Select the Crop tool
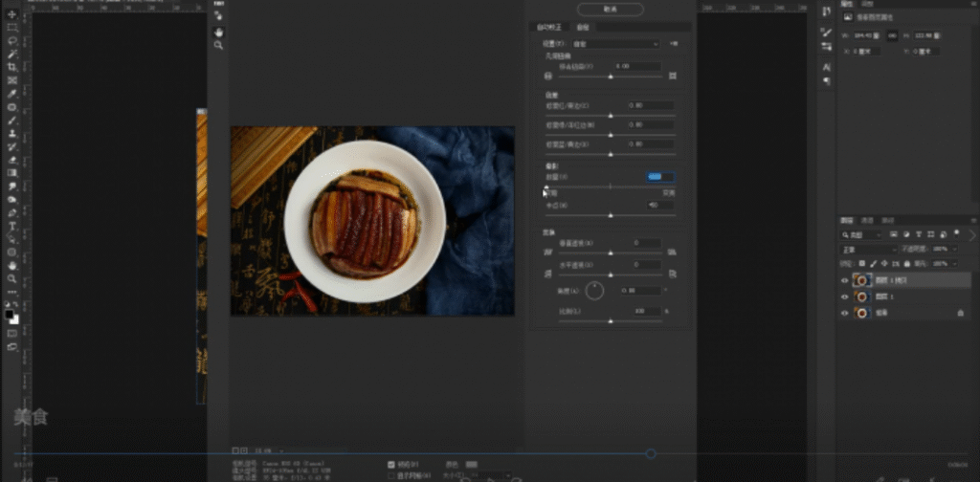980x482 pixels. (x=11, y=67)
